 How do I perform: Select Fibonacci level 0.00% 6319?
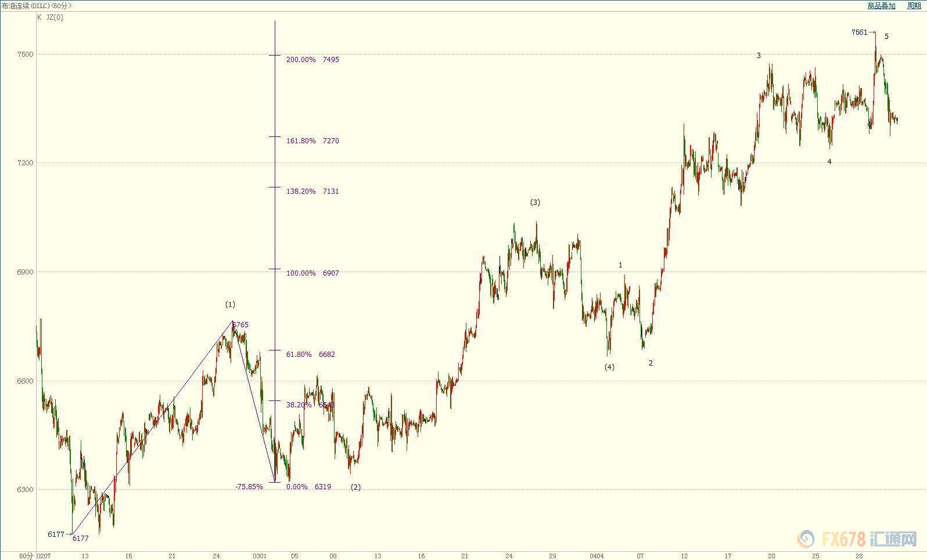click(308, 487)
